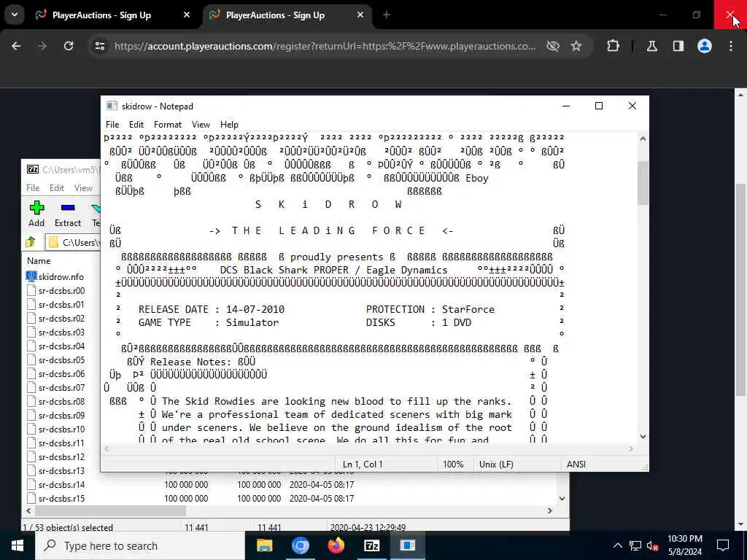The width and height of the screenshot is (747, 560).
Task: Bookmark this page with star icon
Action: pyautogui.click(x=576, y=46)
